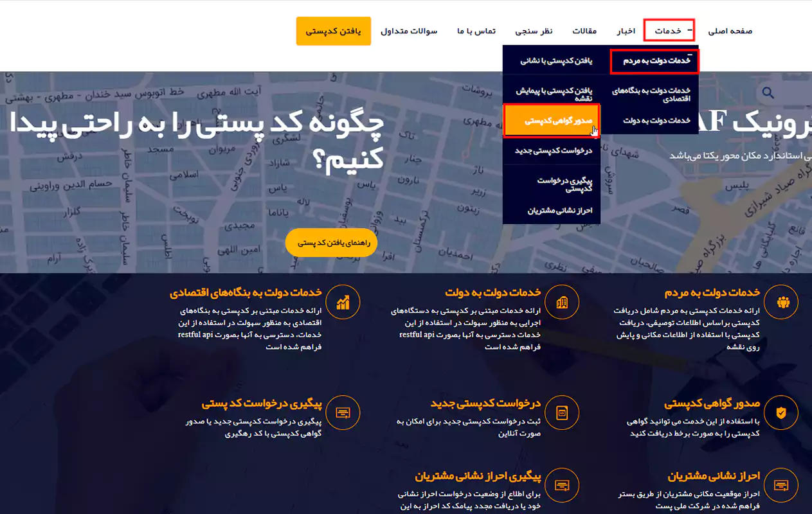Image resolution: width=812 pixels, height=514 pixels.
Task: Open the نظر سنجی page
Action: (x=534, y=31)
